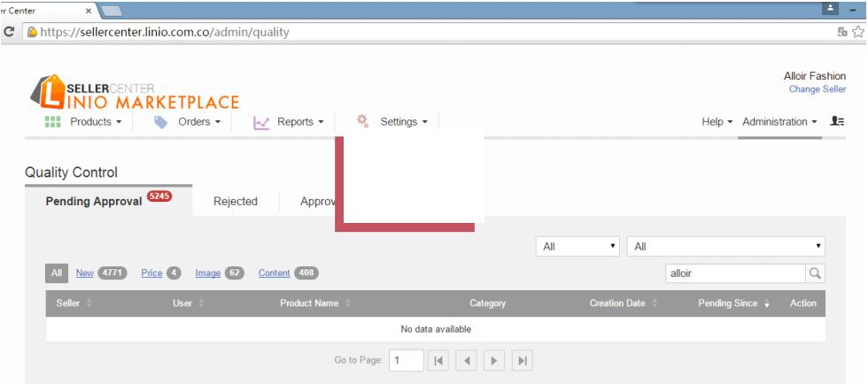This screenshot has width=868, height=384.
Task: Click the Change Seller link
Action: click(x=817, y=89)
